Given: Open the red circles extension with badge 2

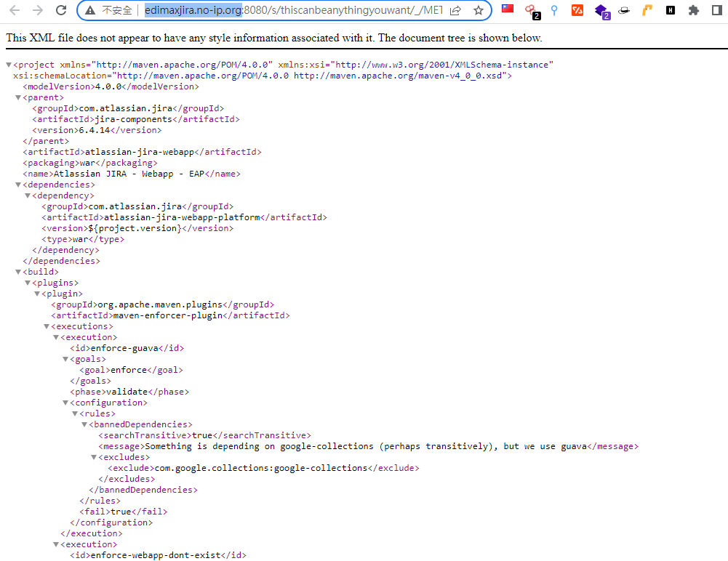Looking at the screenshot, I should (x=532, y=11).
